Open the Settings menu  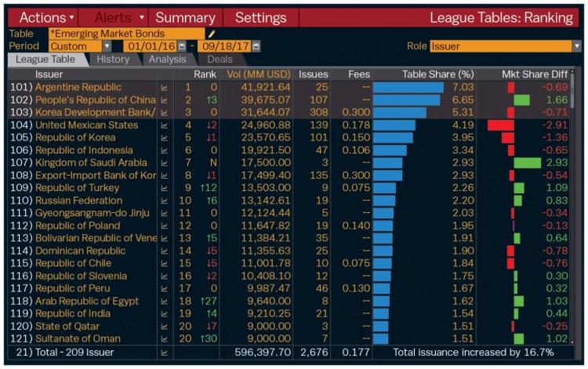tap(260, 17)
